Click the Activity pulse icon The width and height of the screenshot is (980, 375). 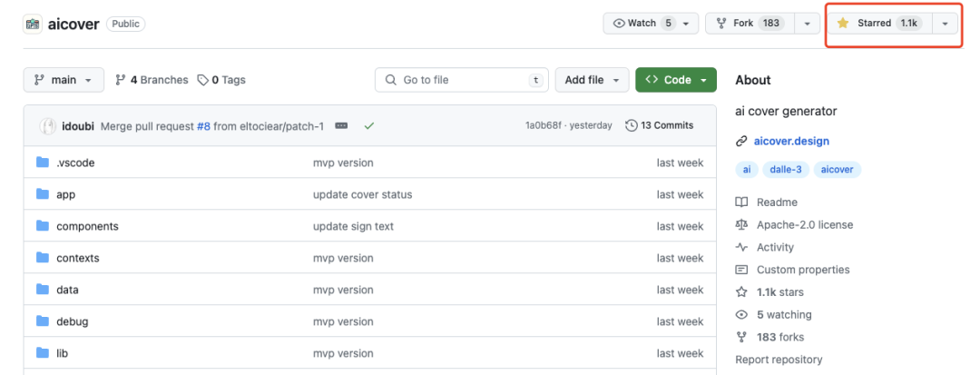coord(741,248)
